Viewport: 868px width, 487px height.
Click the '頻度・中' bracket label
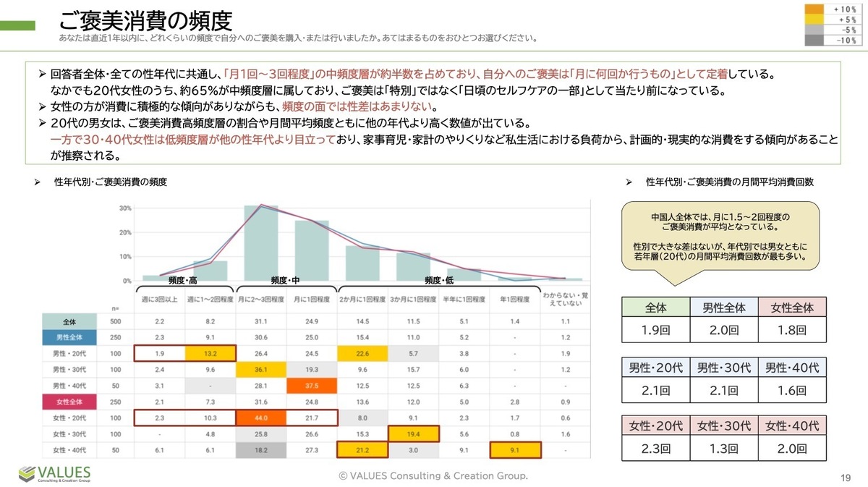pos(285,280)
